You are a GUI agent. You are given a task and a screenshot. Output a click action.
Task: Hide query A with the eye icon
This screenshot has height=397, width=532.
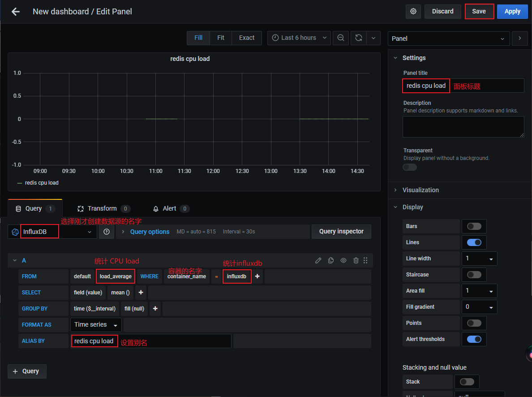pos(343,260)
